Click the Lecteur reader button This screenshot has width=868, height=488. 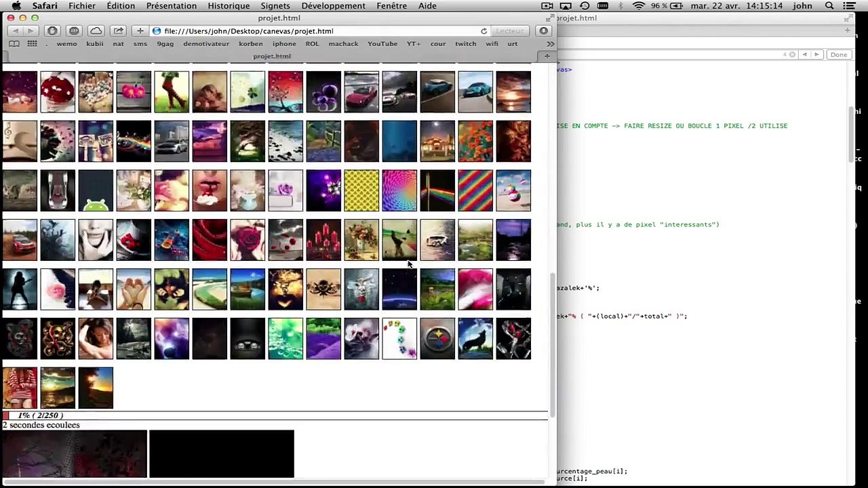pyautogui.click(x=510, y=31)
